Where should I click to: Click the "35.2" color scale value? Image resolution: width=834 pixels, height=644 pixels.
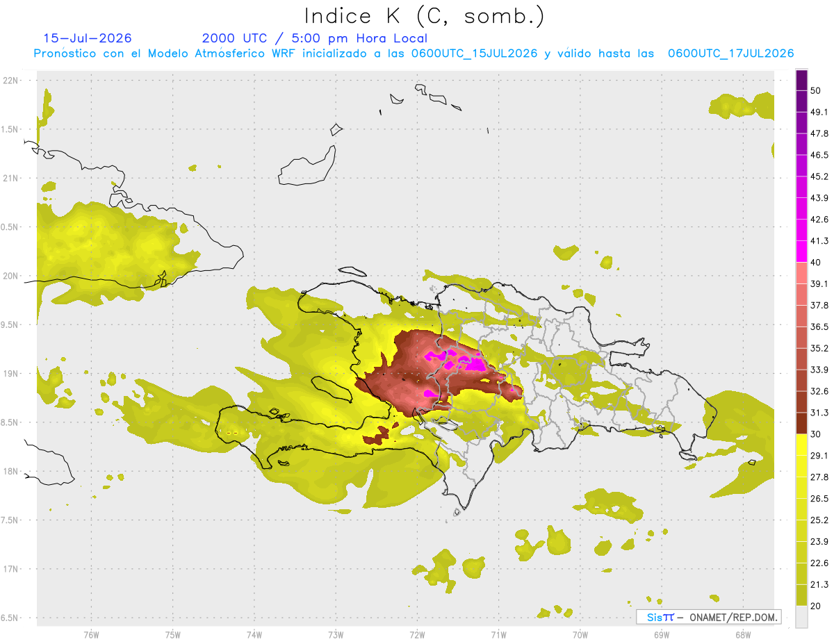pos(819,348)
